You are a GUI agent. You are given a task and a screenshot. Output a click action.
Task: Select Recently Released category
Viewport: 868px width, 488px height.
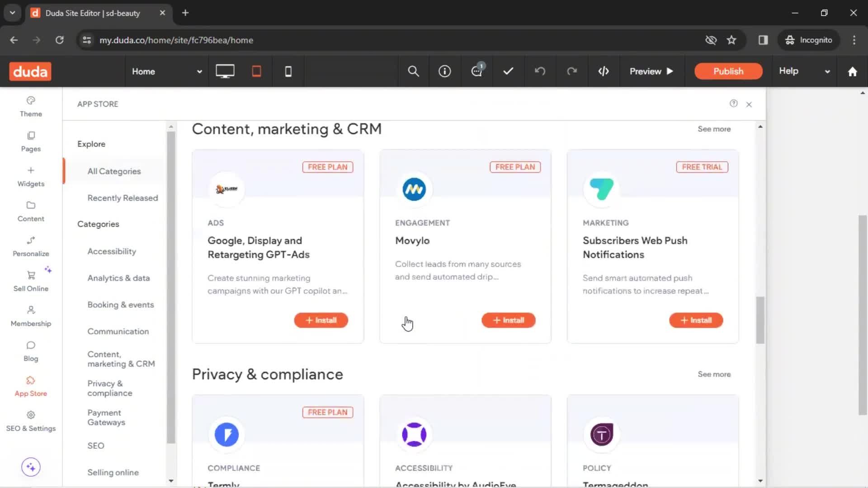[x=123, y=198]
